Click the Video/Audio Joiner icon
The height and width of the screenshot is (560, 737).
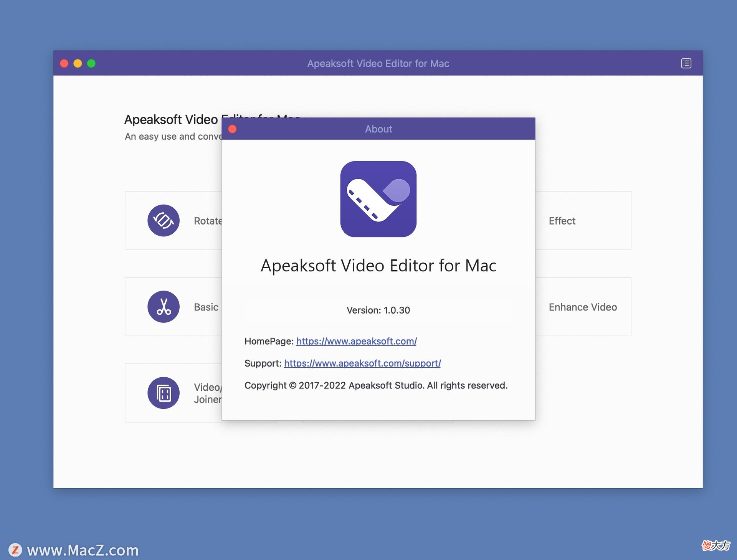(x=164, y=393)
